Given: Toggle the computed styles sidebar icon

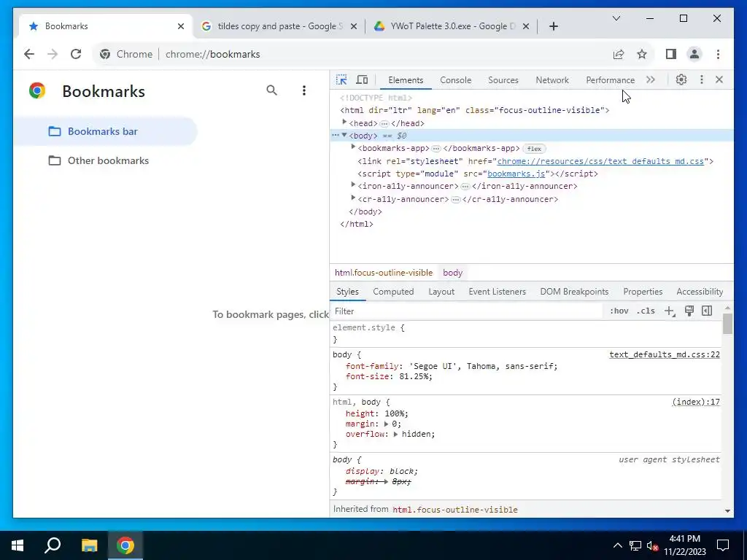Looking at the screenshot, I should coord(707,311).
